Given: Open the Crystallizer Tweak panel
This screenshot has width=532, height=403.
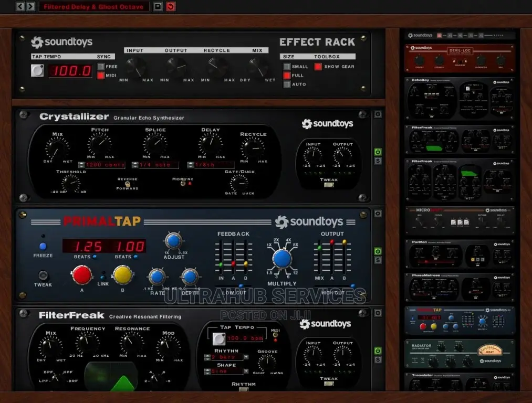Looking at the screenshot, I should point(329,185).
